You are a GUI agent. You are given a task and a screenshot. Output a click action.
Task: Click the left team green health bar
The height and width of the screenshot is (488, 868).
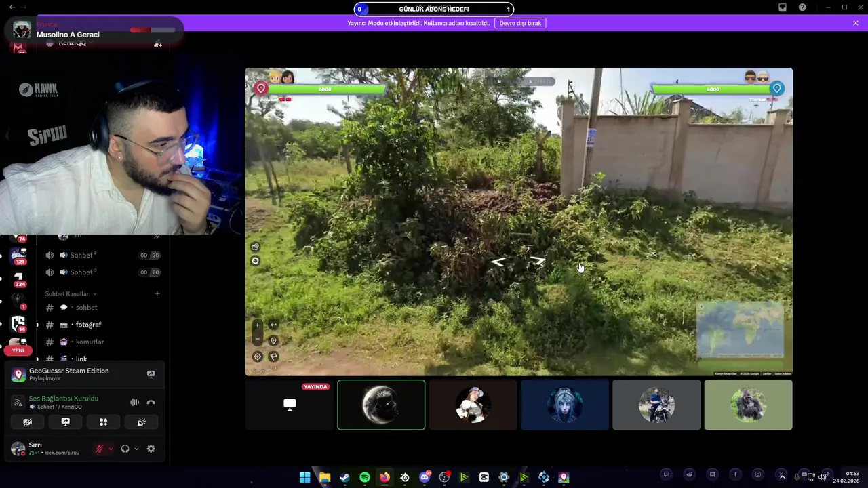point(325,89)
